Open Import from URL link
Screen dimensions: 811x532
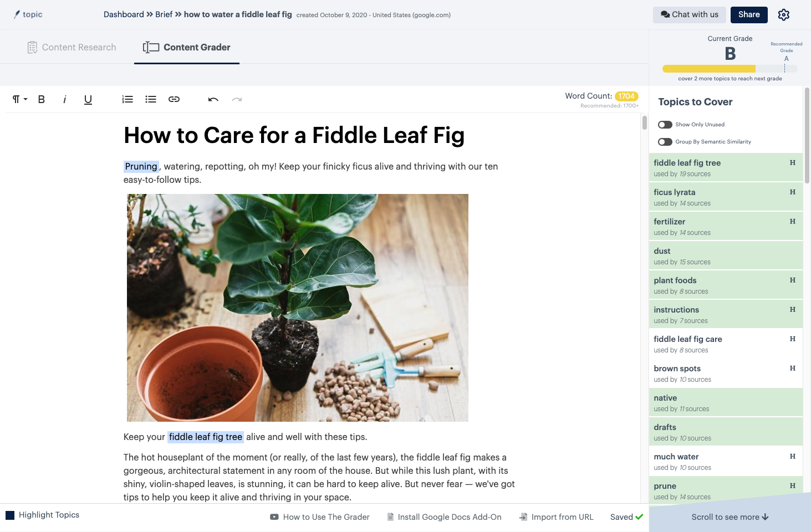[x=557, y=517]
